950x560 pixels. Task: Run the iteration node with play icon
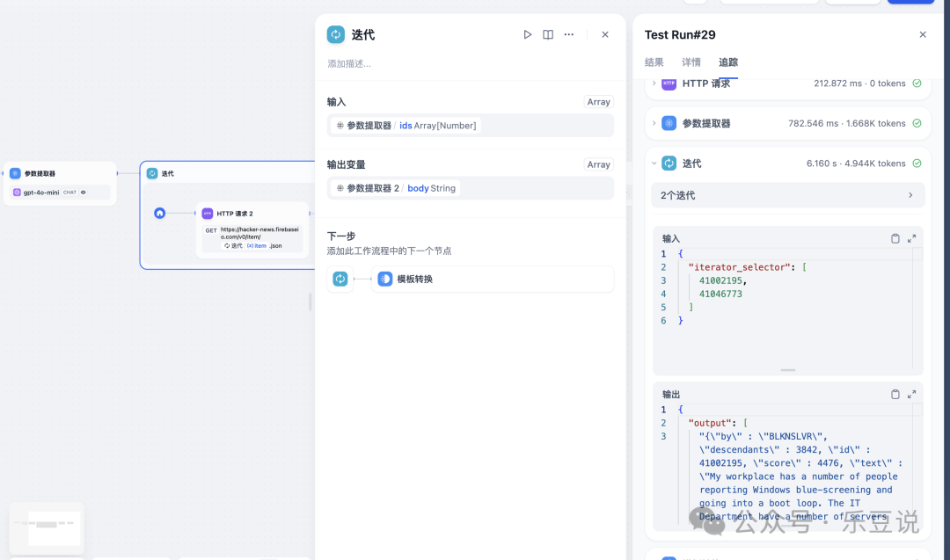click(x=527, y=34)
